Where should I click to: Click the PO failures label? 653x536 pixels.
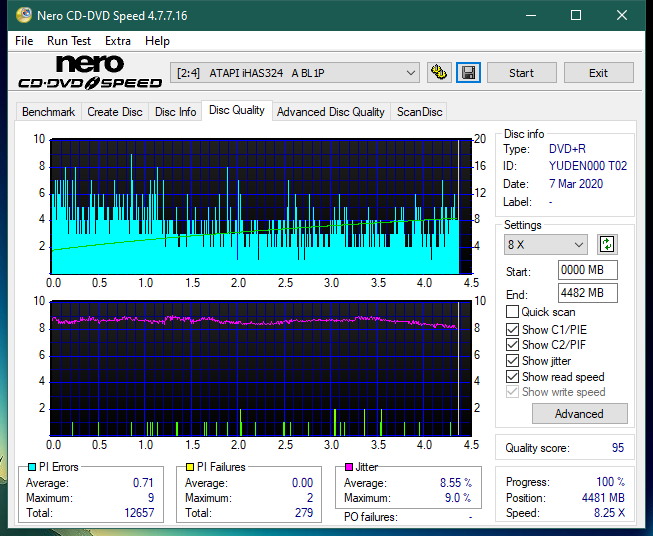tap(371, 517)
